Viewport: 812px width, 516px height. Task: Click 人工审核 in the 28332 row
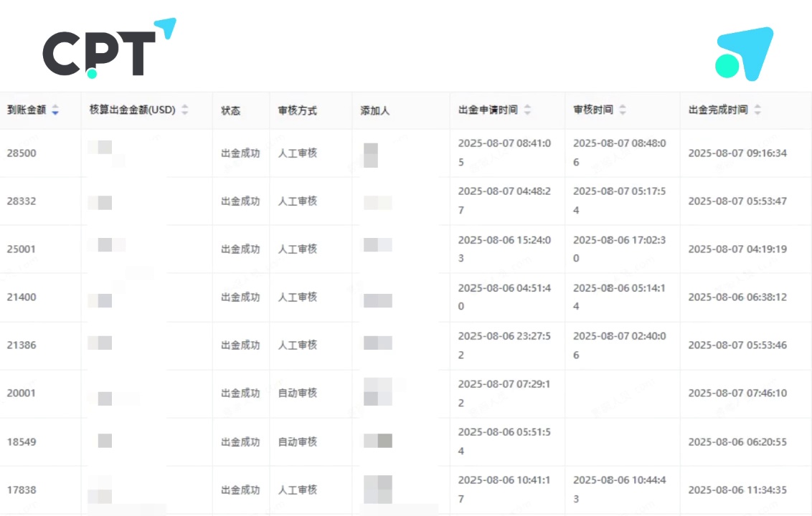pos(297,201)
